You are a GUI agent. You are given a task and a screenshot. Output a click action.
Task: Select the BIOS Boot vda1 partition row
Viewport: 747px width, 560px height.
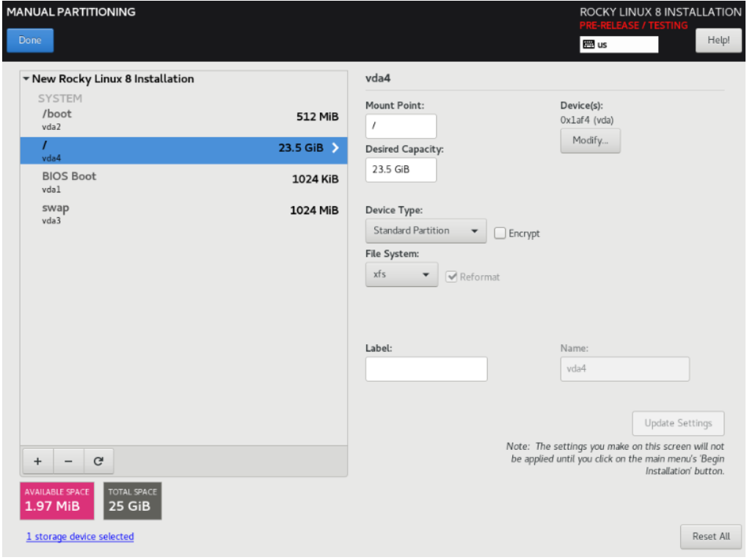pos(183,182)
